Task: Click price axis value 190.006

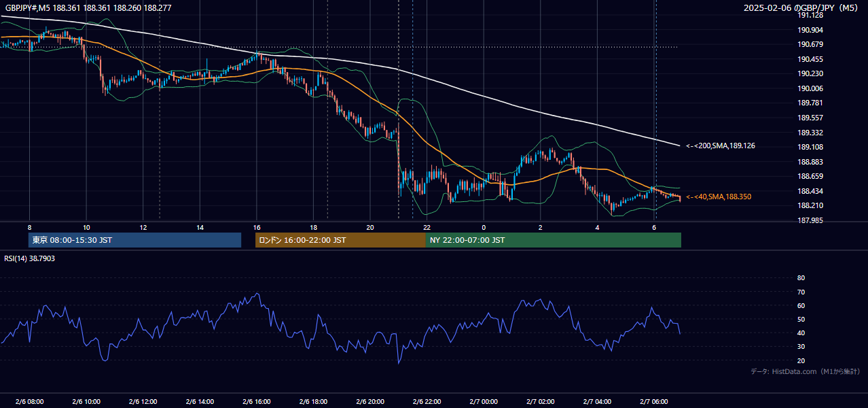Action: (811, 88)
